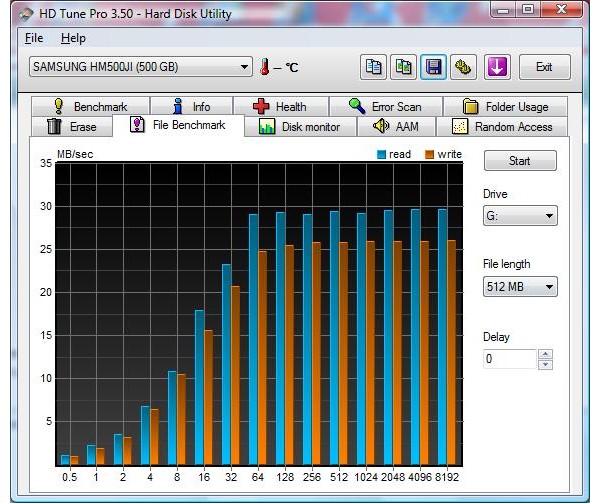Screen dimensions: 600x503
Task: Click the purple download arrow icon
Action: 497,67
